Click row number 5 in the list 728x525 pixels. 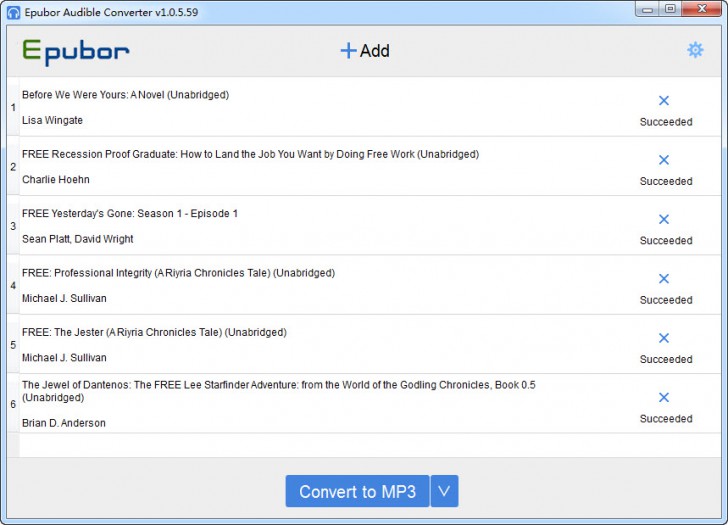coord(13,345)
